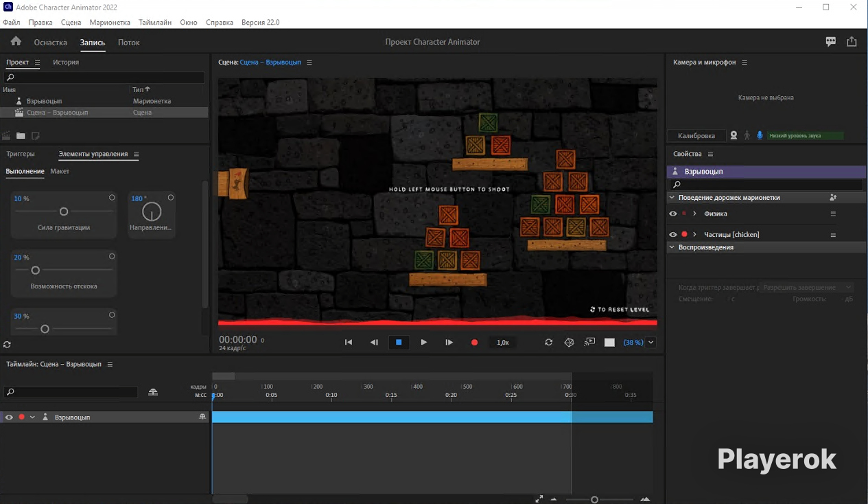
Task: Open the Марионетка menu
Action: (x=110, y=23)
